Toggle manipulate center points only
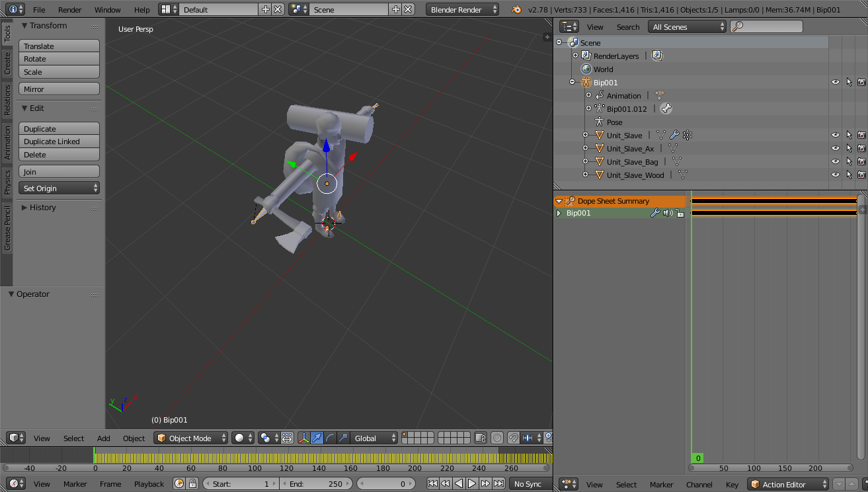 click(287, 438)
